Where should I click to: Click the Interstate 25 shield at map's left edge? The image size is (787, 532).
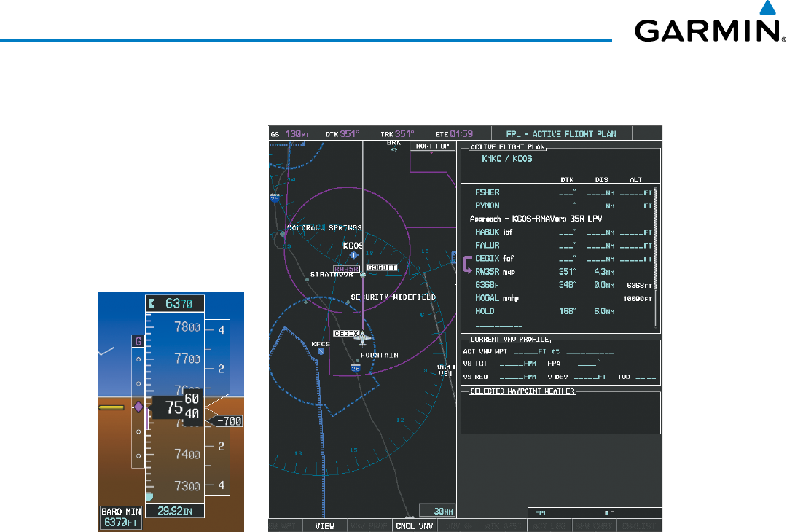(x=275, y=197)
